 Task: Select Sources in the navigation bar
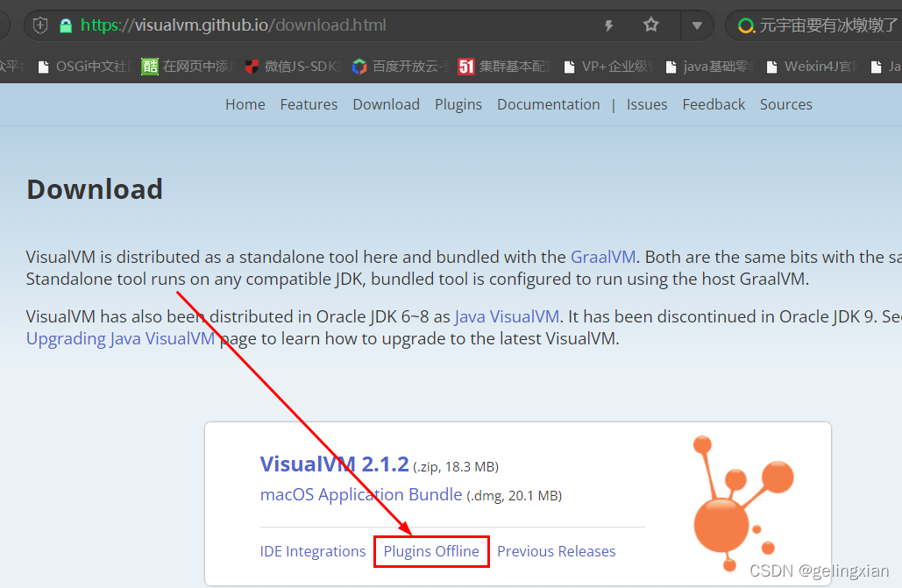785,104
